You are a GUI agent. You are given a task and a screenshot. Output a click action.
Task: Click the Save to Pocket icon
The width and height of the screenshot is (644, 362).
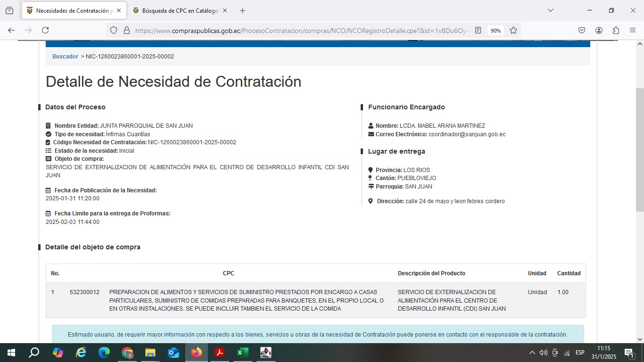click(x=582, y=30)
